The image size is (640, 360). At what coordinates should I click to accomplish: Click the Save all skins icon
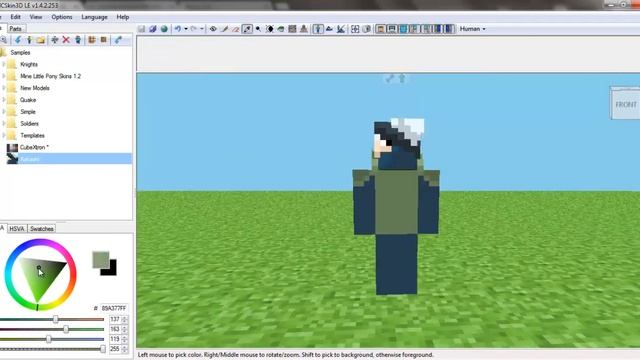click(153, 29)
